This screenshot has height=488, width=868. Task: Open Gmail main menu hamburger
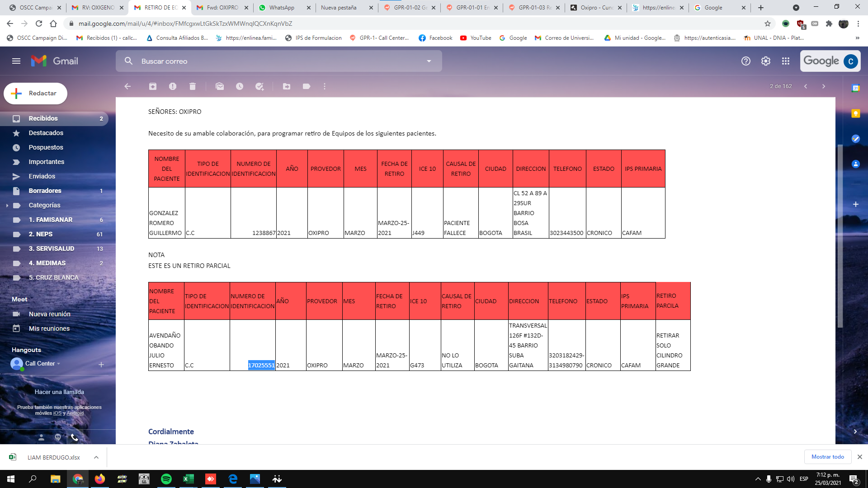point(16,61)
